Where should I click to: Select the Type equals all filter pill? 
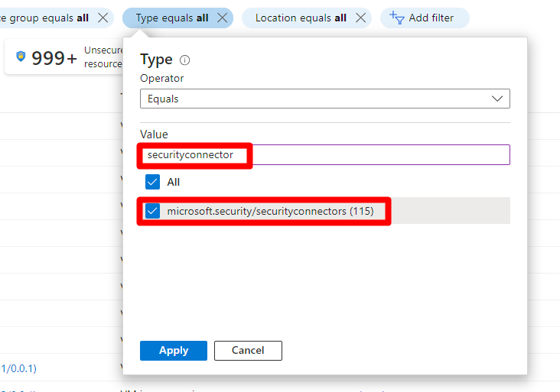point(171,18)
